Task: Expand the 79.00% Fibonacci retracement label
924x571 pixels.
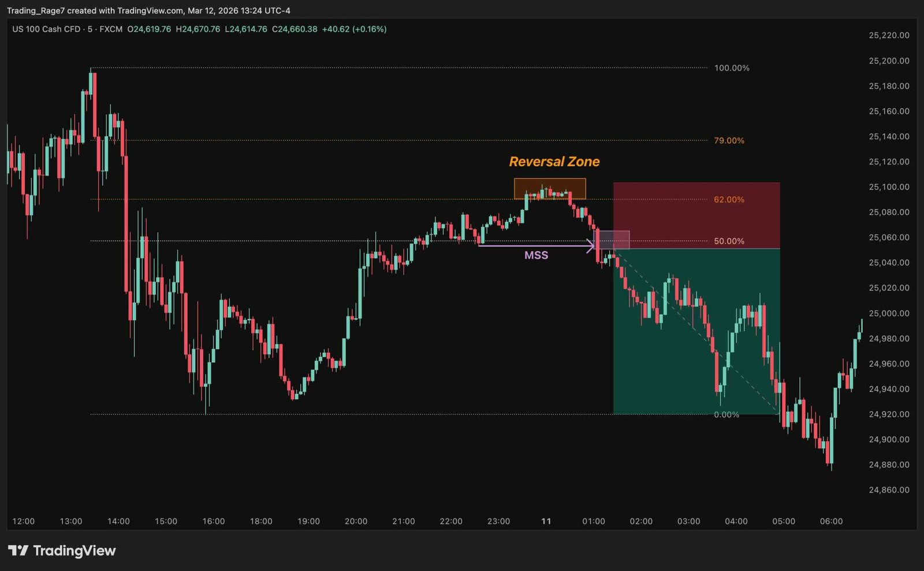Action: point(729,140)
